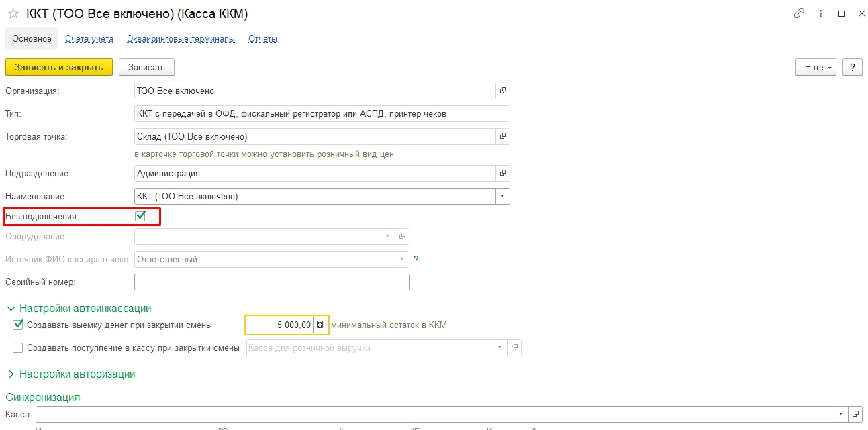Click the minimum balance 5 000,00 field
868x430 pixels.
click(279, 325)
